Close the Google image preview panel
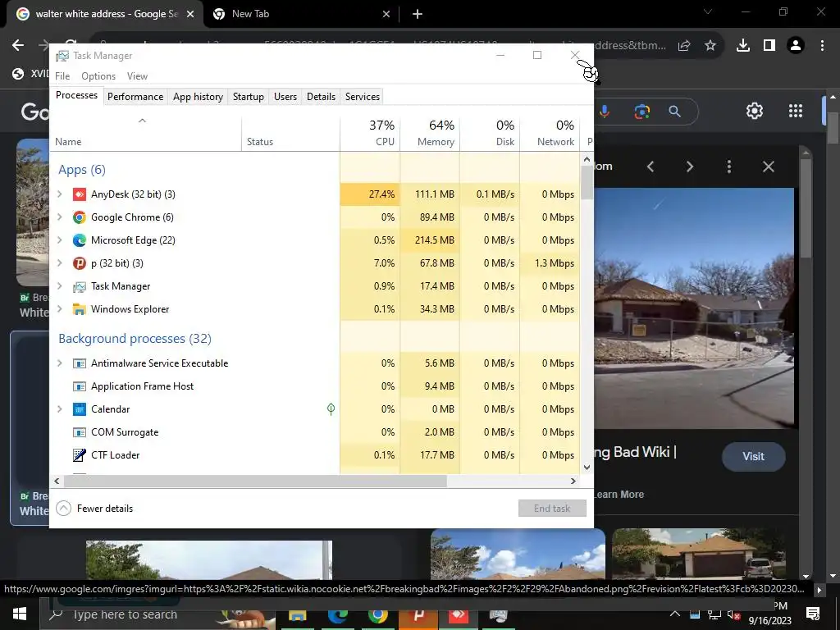This screenshot has height=630, width=840. (x=768, y=167)
